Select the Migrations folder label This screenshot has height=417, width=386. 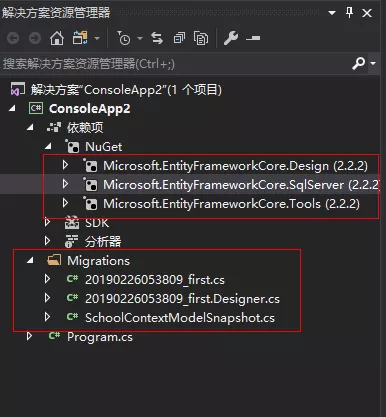98,261
